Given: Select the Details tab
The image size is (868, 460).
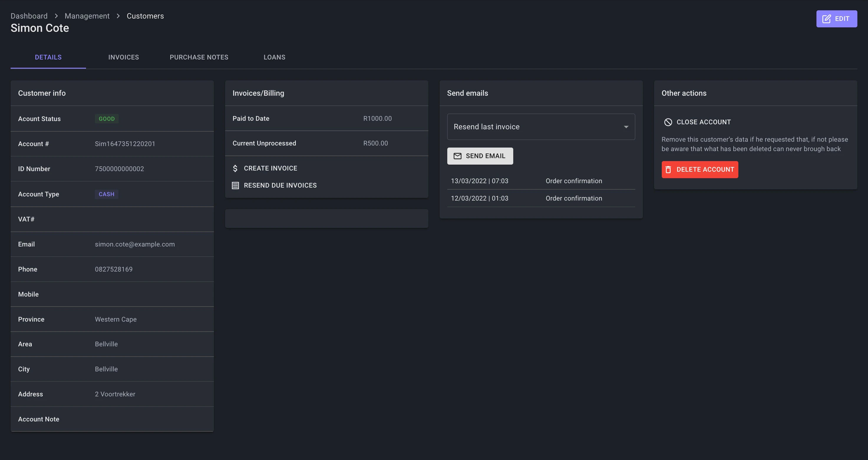Looking at the screenshot, I should (x=48, y=57).
